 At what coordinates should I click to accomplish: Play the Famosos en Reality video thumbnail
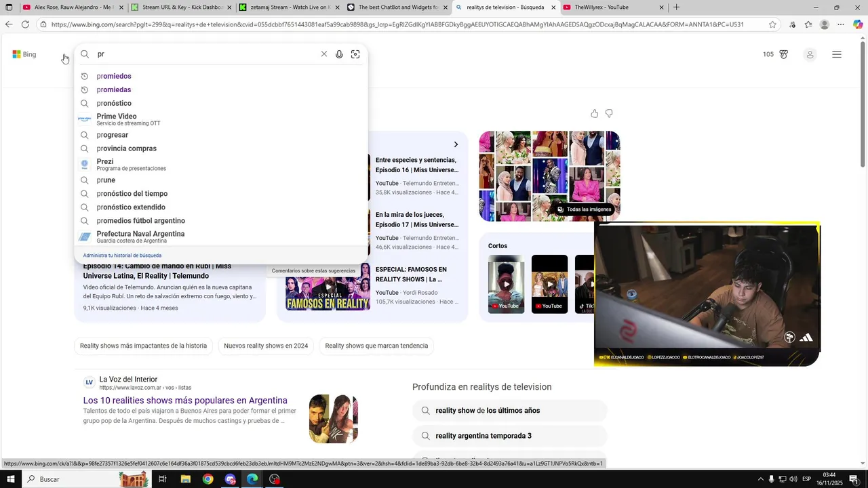click(x=328, y=287)
